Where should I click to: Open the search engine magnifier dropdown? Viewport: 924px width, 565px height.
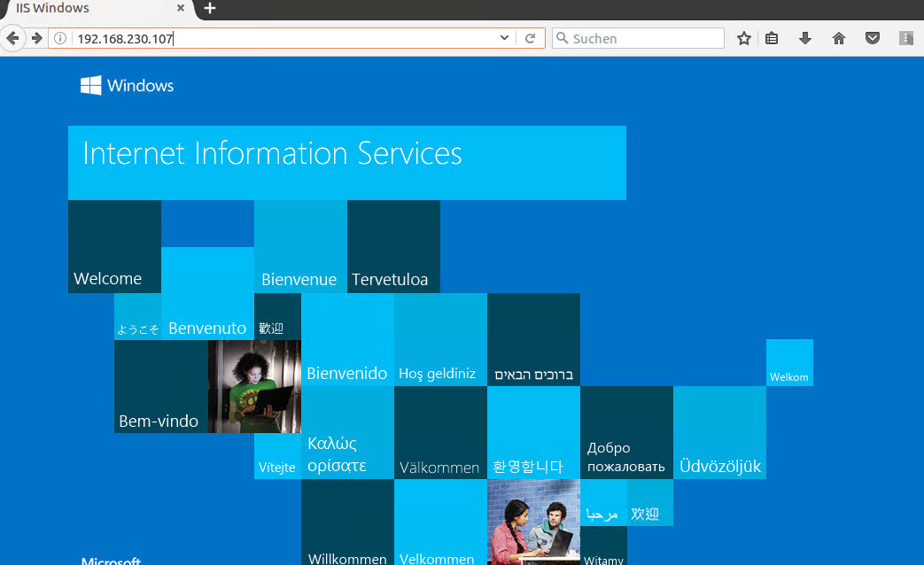(562, 38)
